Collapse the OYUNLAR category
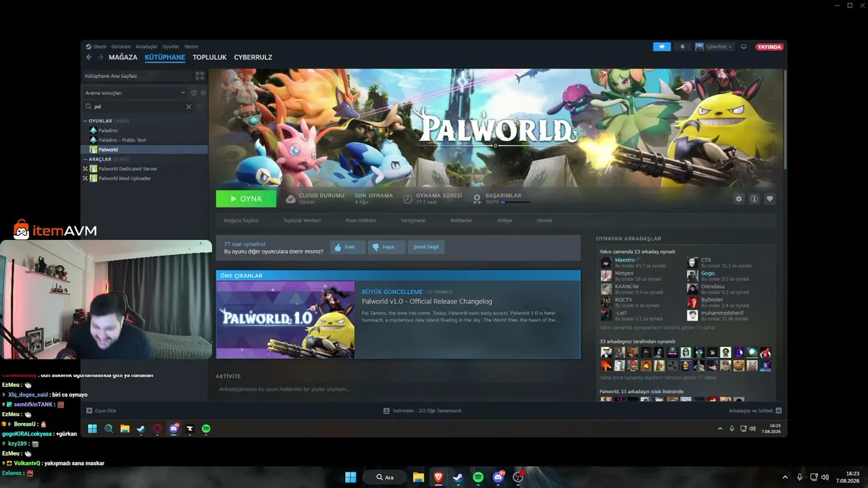This screenshot has width=868, height=488. (85, 121)
